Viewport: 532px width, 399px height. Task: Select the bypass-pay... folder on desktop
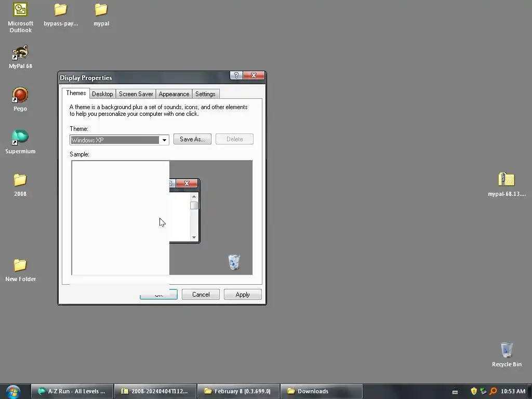coord(61,15)
